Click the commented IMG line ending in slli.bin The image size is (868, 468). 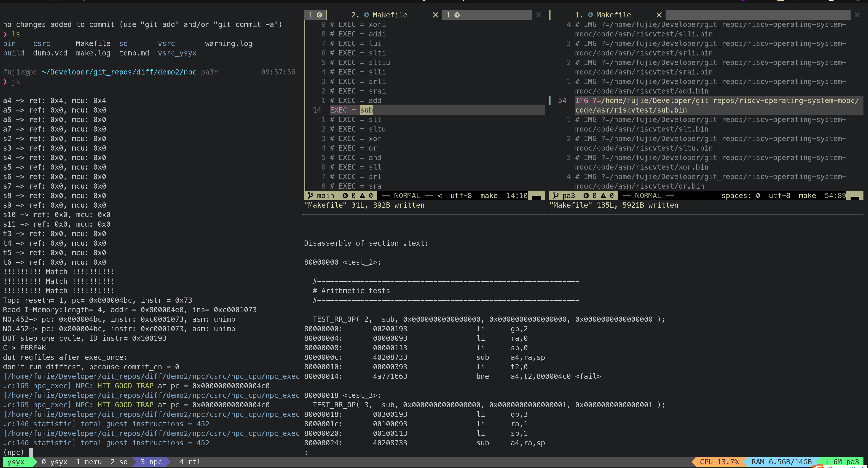[711, 29]
